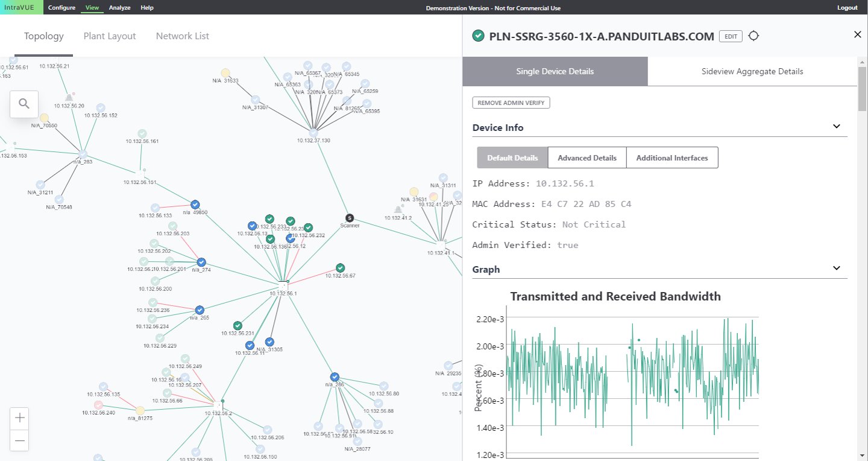Click the topology search magnifier icon
868x461 pixels.
coord(24,104)
